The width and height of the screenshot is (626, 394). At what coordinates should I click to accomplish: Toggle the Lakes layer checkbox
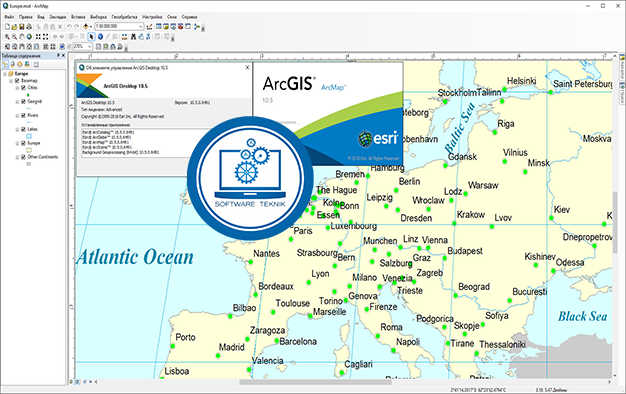[x=23, y=129]
